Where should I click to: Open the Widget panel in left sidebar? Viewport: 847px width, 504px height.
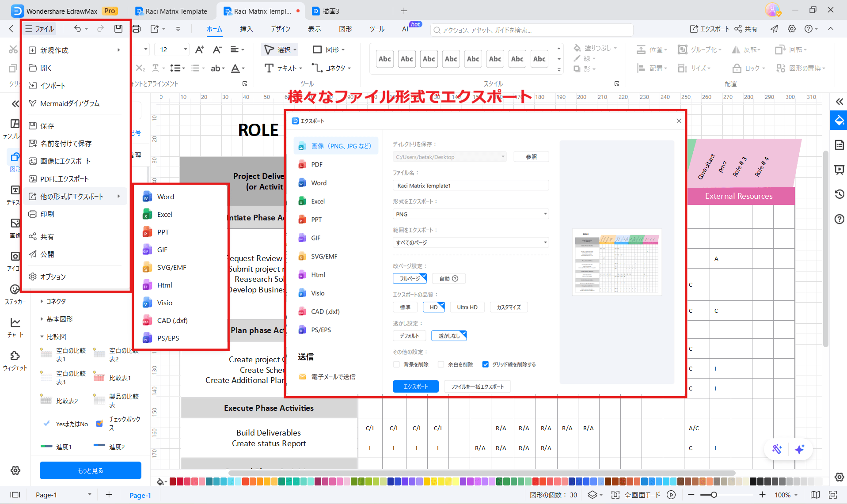coord(15,360)
